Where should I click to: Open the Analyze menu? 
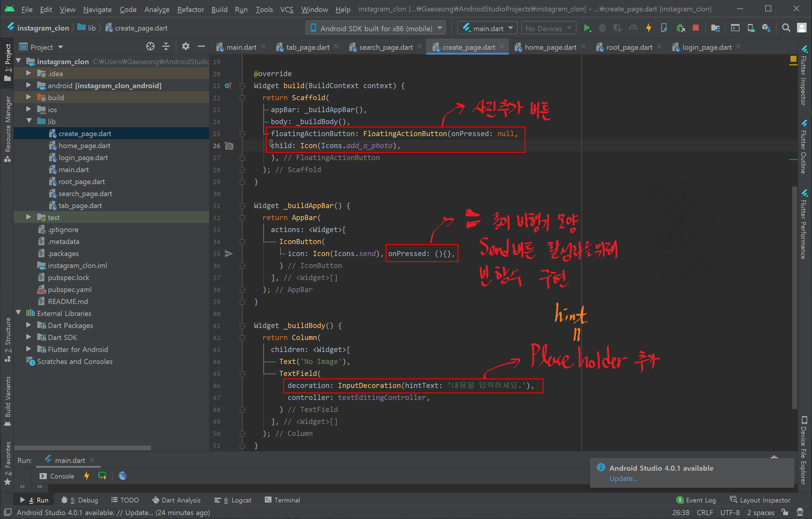coord(157,9)
